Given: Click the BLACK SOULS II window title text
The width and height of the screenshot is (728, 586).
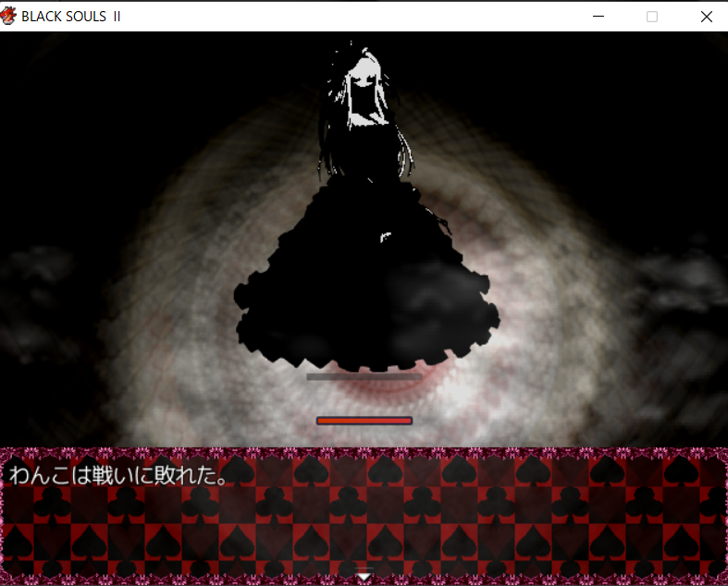Looking at the screenshot, I should point(71,17).
